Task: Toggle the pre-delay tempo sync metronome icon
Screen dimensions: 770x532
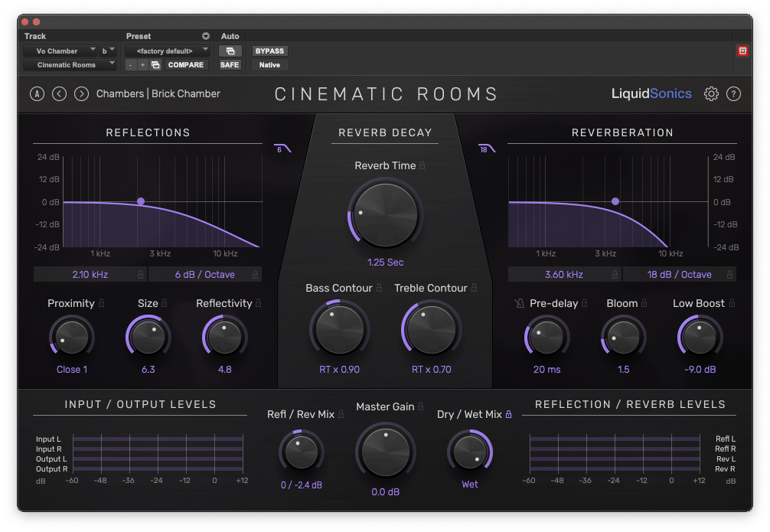Action: click(x=520, y=304)
